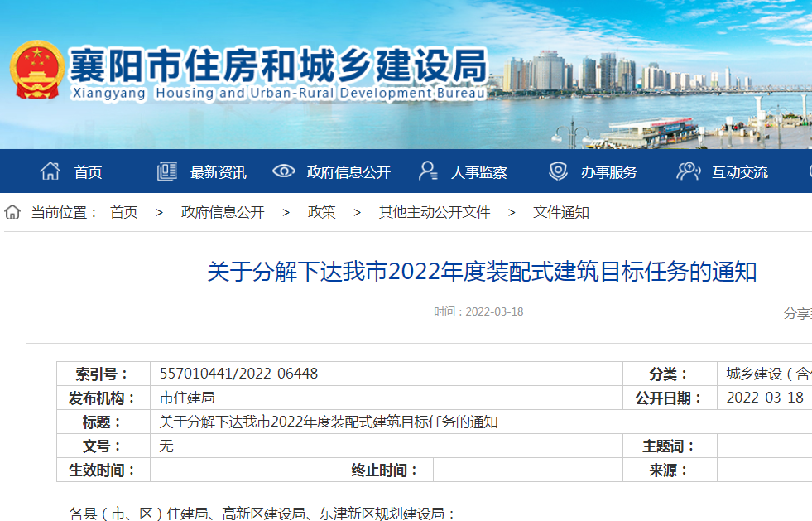
Task: Click the 首页 breadcrumb link
Action: (x=124, y=213)
